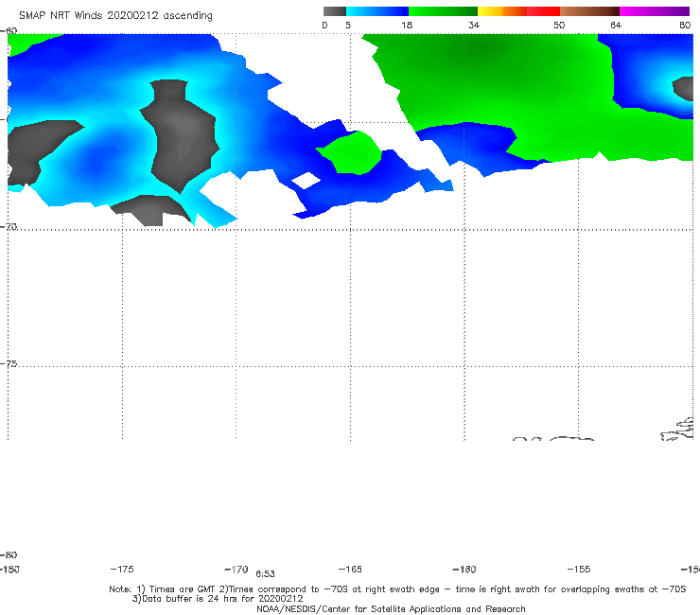Click the latitude label '-80'
This screenshot has width=700, height=615.
click(9, 554)
